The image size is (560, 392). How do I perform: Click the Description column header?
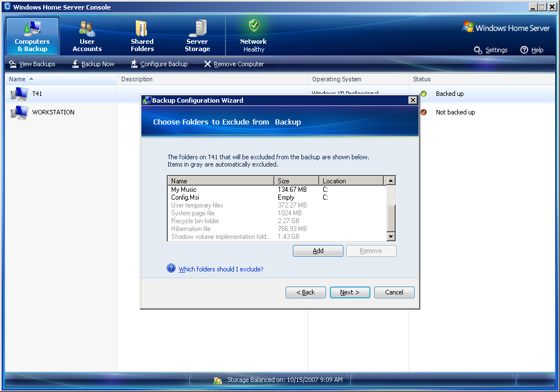pyautogui.click(x=212, y=79)
